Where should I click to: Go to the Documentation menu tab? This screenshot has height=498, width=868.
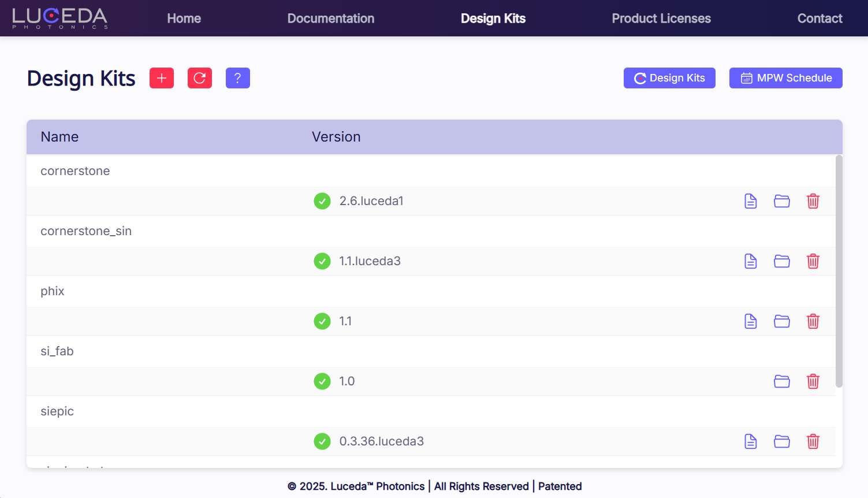(330, 18)
